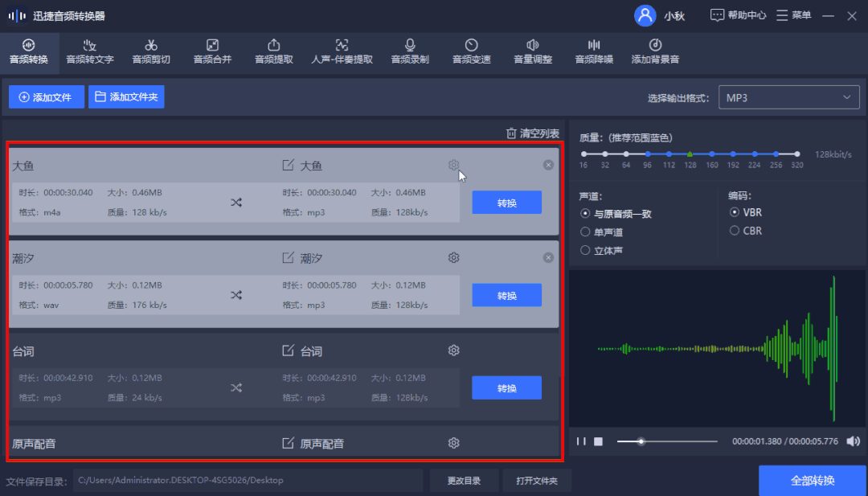Open the output format MP3 dropdown
Screen dimensions: 868x496
788,96
